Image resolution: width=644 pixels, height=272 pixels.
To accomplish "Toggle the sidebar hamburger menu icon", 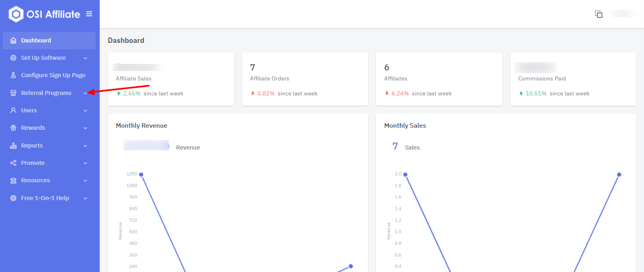I will click(89, 14).
